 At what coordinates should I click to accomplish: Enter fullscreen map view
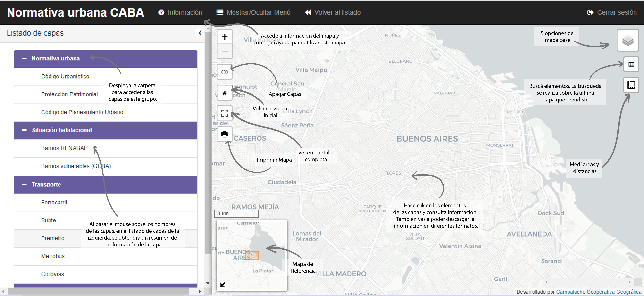[225, 113]
